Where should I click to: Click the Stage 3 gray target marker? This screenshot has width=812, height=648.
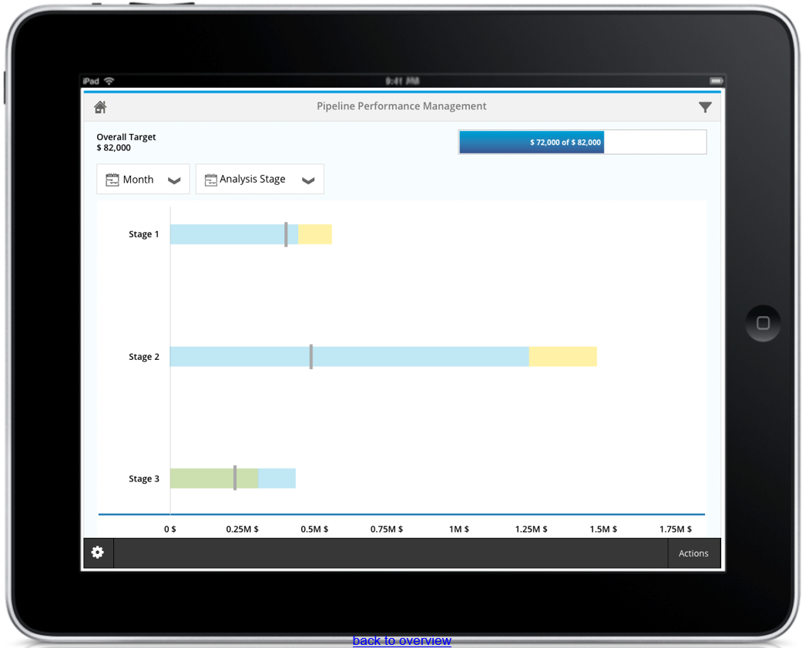[235, 478]
